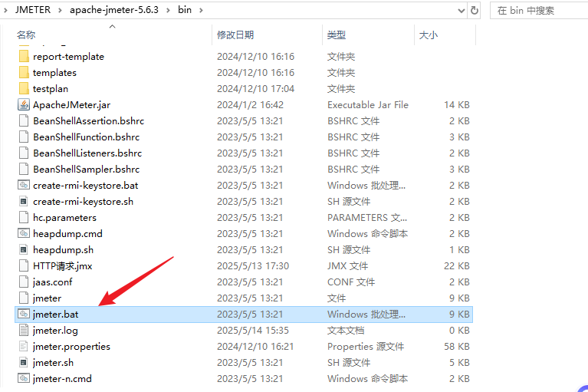Select the jmeter.properties file name

(x=71, y=347)
